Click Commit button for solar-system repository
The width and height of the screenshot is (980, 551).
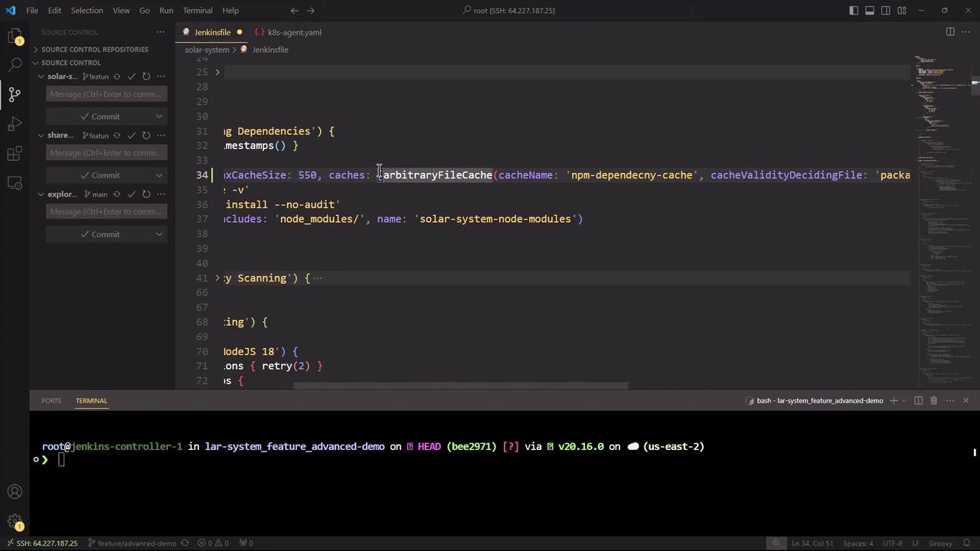[x=99, y=116]
